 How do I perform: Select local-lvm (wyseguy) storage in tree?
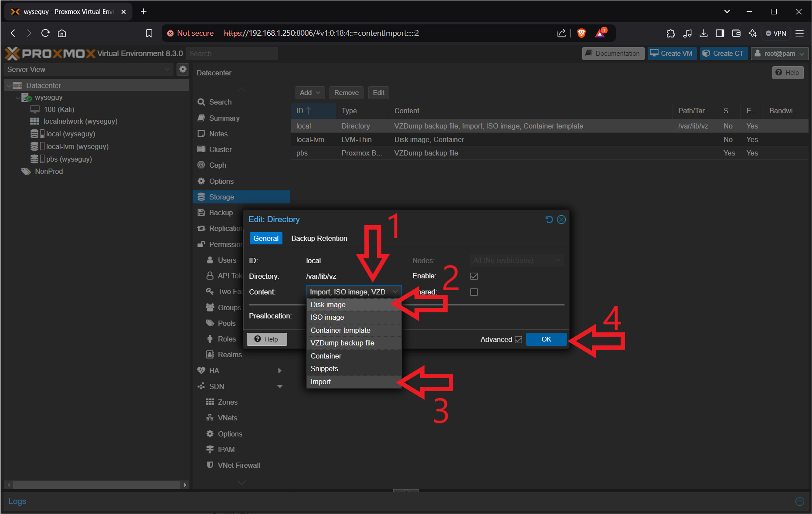pyautogui.click(x=77, y=146)
